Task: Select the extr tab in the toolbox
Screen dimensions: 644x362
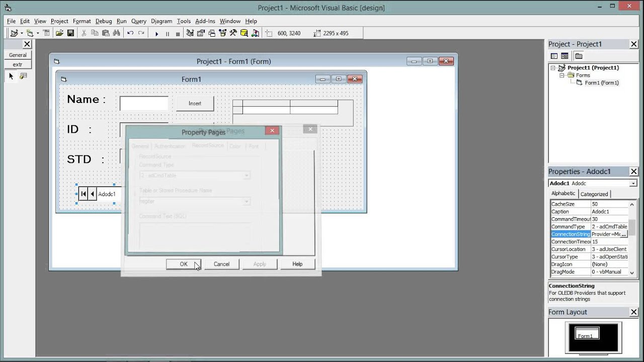Action: 18,64
